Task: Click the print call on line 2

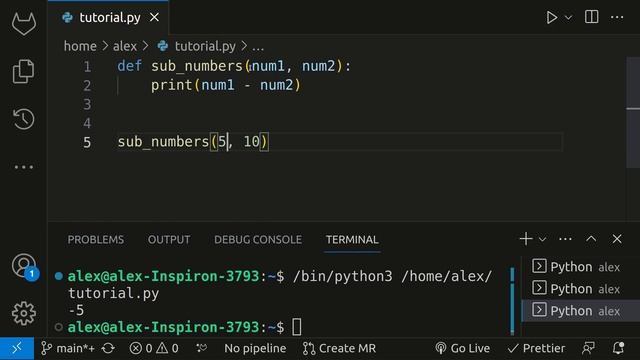Action: [x=172, y=85]
